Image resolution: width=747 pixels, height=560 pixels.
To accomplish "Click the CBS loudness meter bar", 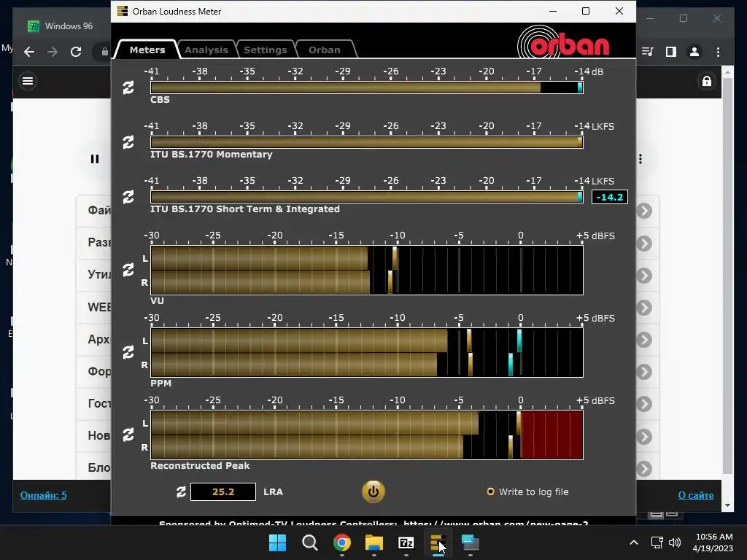I will [x=366, y=87].
